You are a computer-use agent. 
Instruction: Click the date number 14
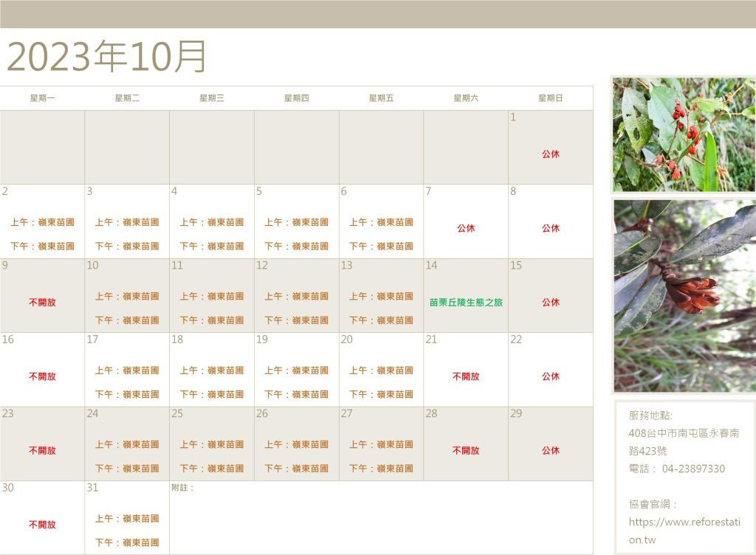click(x=431, y=266)
